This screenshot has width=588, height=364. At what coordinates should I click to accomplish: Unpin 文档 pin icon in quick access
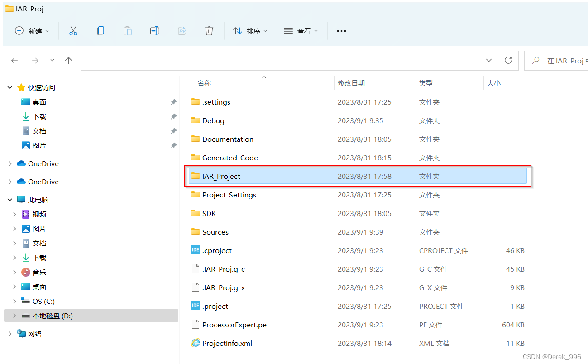click(173, 131)
